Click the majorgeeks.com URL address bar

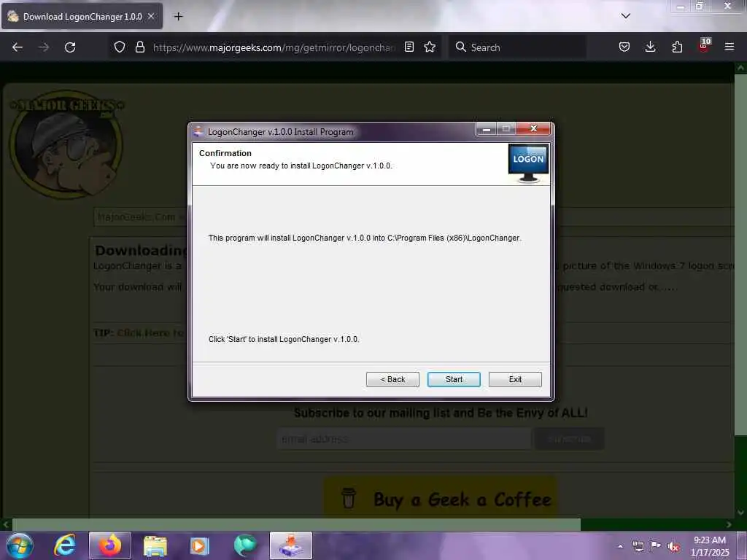[274, 47]
